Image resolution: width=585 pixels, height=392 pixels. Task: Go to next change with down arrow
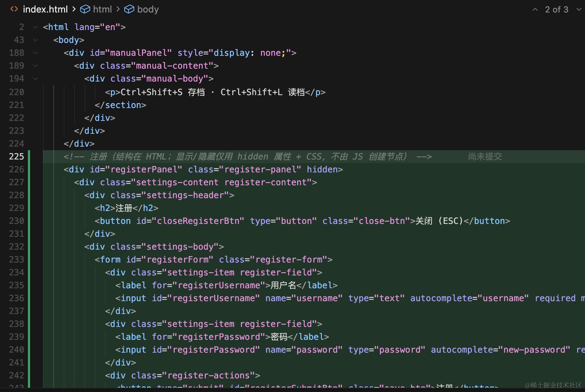[x=579, y=10]
